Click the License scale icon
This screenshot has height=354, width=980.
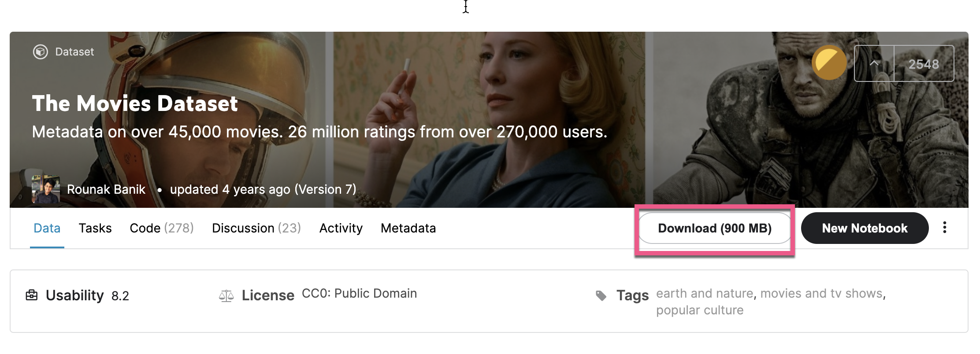click(x=226, y=295)
